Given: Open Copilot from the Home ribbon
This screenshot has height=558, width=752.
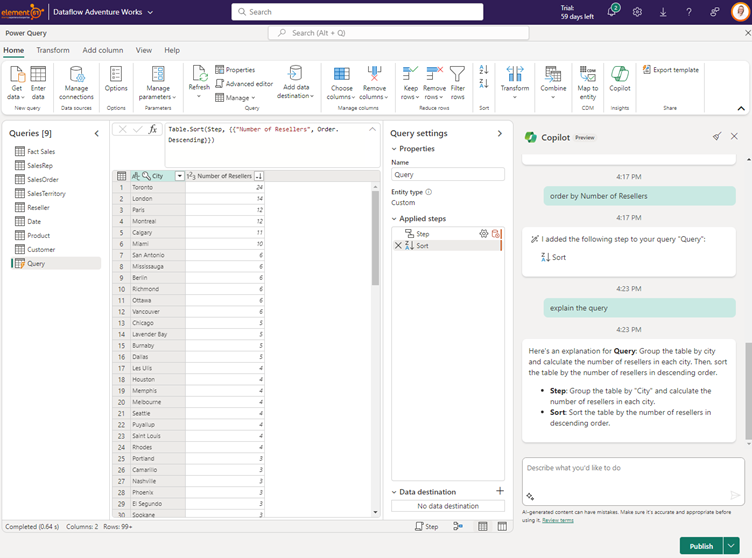Looking at the screenshot, I should 620,78.
